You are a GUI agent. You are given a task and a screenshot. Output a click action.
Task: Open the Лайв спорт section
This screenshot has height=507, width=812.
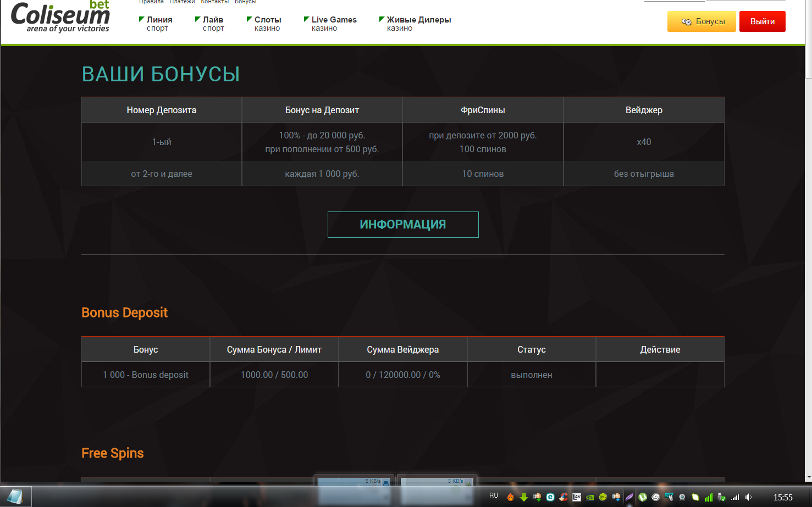(213, 24)
